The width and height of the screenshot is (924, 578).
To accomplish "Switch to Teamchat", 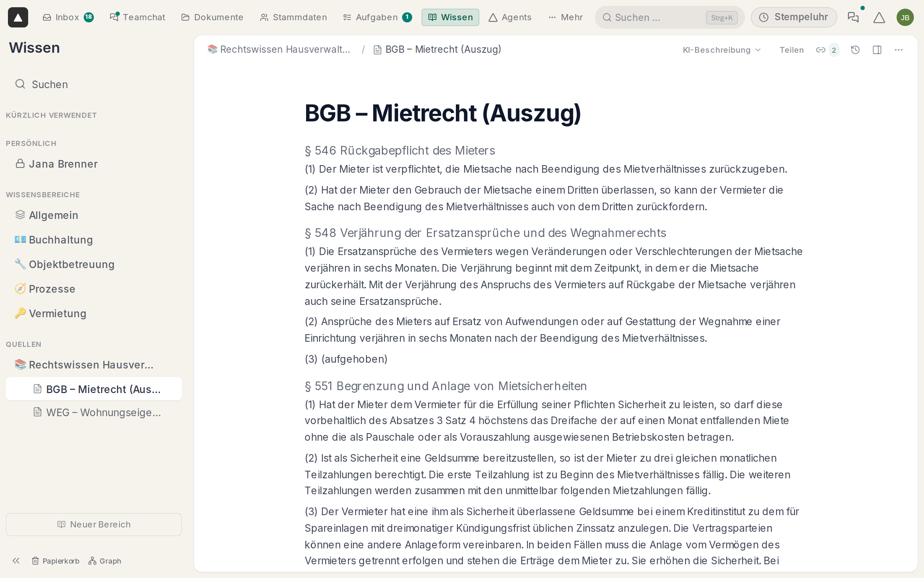I will [138, 17].
